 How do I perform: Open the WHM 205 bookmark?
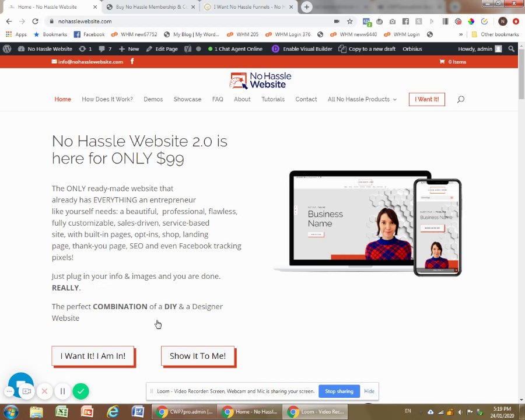pyautogui.click(x=243, y=34)
